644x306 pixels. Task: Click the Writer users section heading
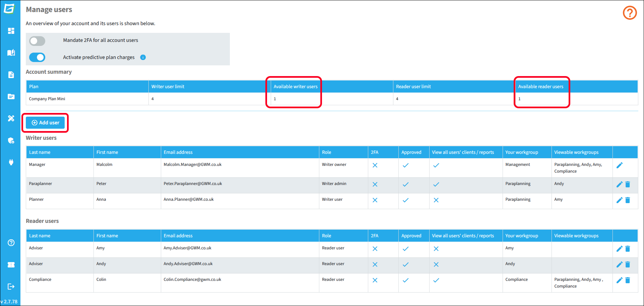point(41,138)
